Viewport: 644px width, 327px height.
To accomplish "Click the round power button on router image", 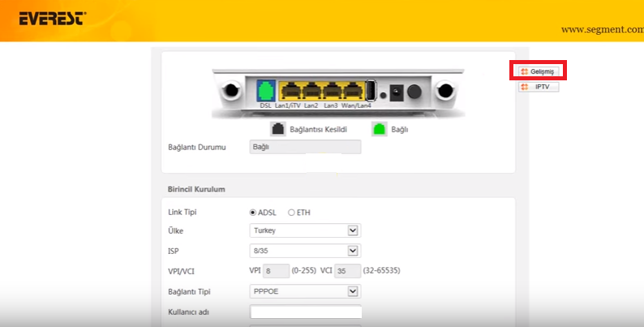I will point(414,92).
